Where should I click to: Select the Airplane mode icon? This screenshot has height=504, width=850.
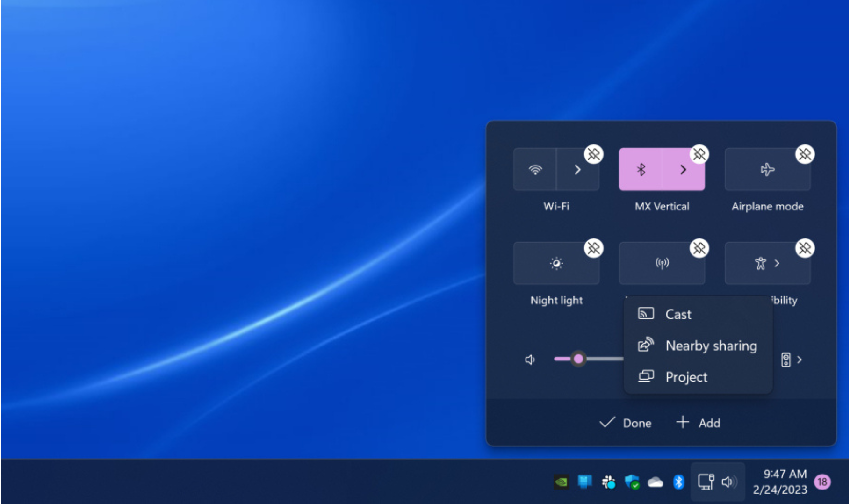tap(767, 169)
